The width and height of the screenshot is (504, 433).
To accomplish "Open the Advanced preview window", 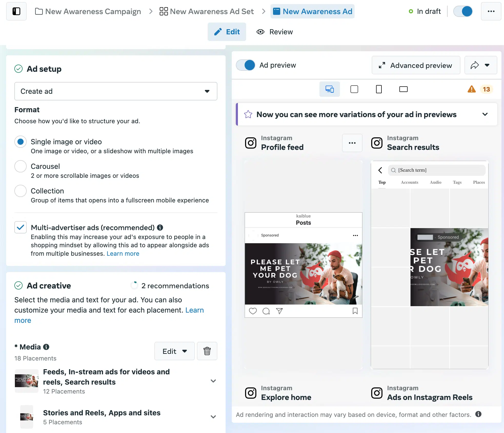I will 416,65.
